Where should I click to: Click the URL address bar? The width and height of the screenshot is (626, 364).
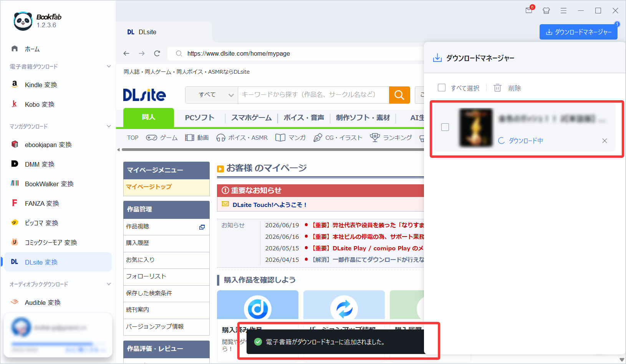click(296, 53)
